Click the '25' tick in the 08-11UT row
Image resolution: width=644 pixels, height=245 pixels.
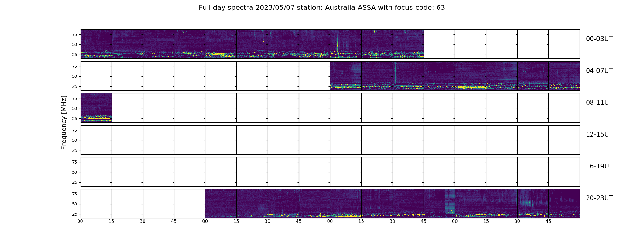75,118
